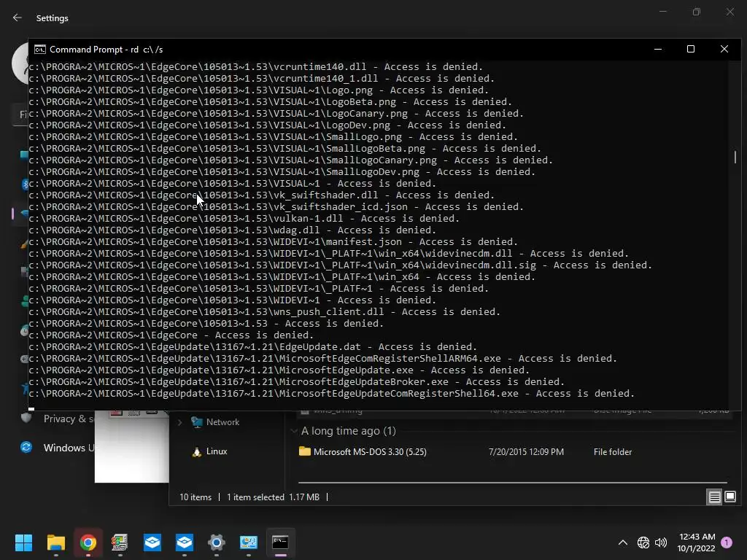
Task: Click the Explorer horizontal scrollbar
Action: click(513, 483)
